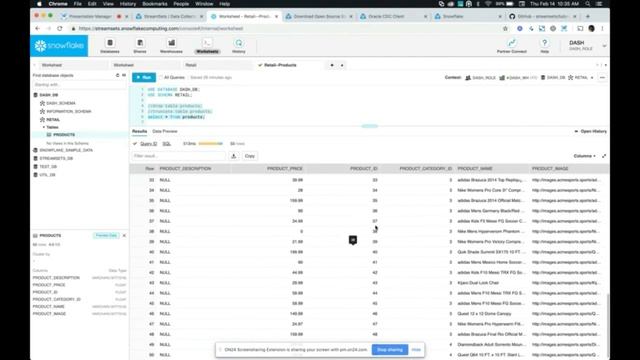Screen dimensions: 640x360
Task: Click the PRODUCT_NAME column header
Action: (475, 169)
